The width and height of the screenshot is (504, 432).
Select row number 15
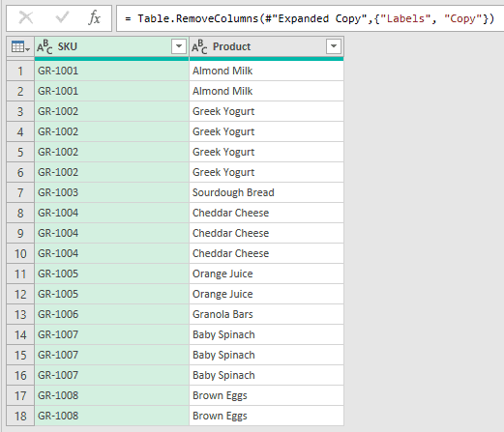[x=20, y=355]
